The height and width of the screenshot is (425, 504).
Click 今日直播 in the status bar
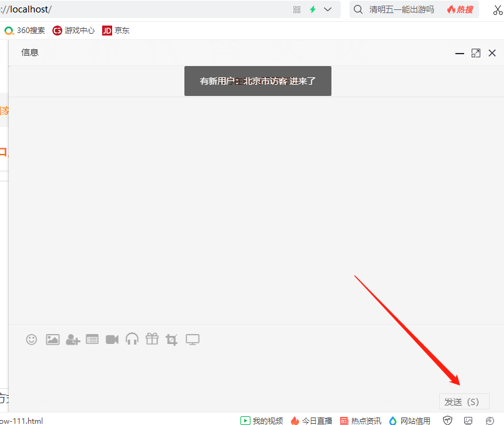[x=311, y=421]
